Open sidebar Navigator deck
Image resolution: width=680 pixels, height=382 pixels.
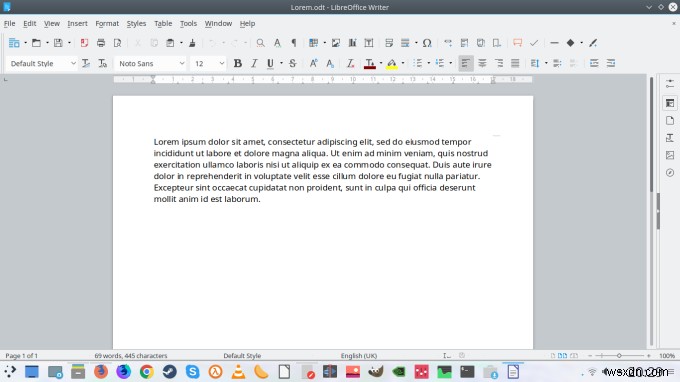(670, 173)
